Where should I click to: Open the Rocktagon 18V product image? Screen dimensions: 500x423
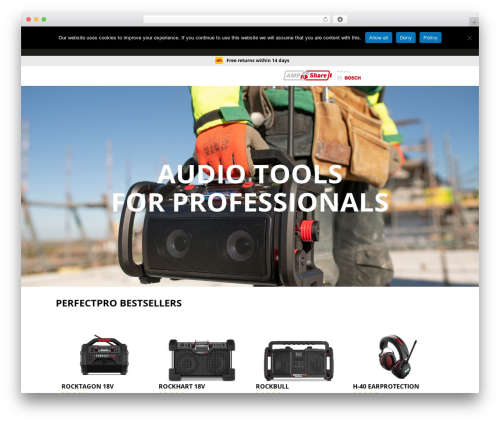click(x=104, y=355)
